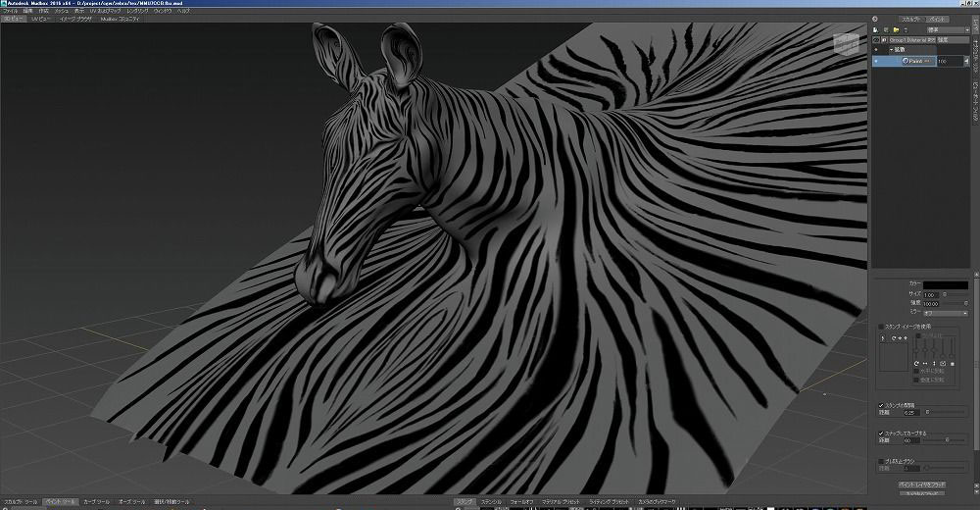This screenshot has width=980, height=510.
Task: Open the Mudbox コミュニティ tab
Action: tap(120, 19)
